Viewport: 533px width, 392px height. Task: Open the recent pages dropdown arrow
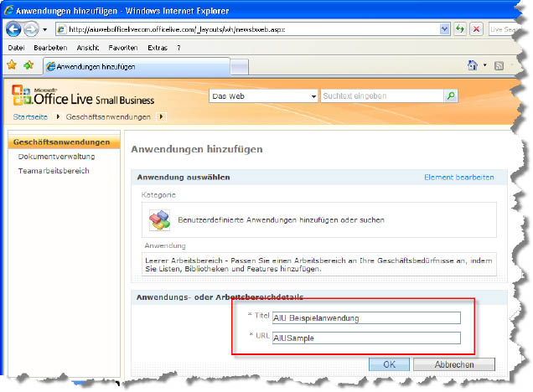[x=45, y=30]
